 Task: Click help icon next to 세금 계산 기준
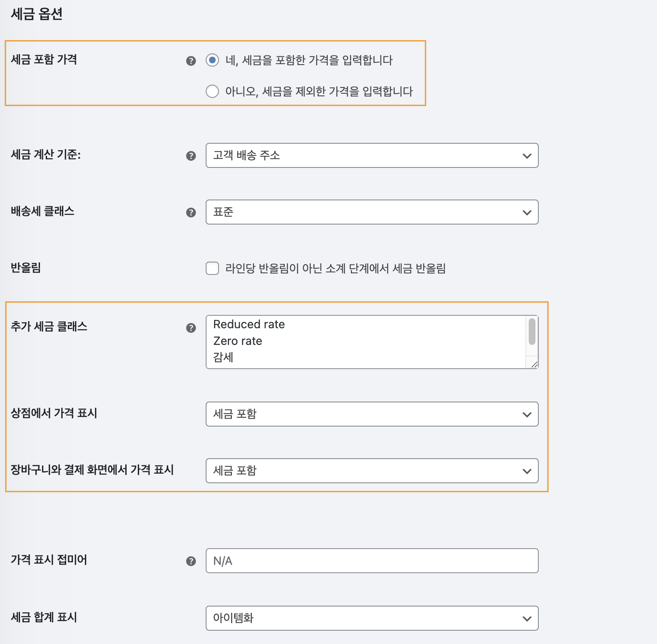[x=191, y=156]
